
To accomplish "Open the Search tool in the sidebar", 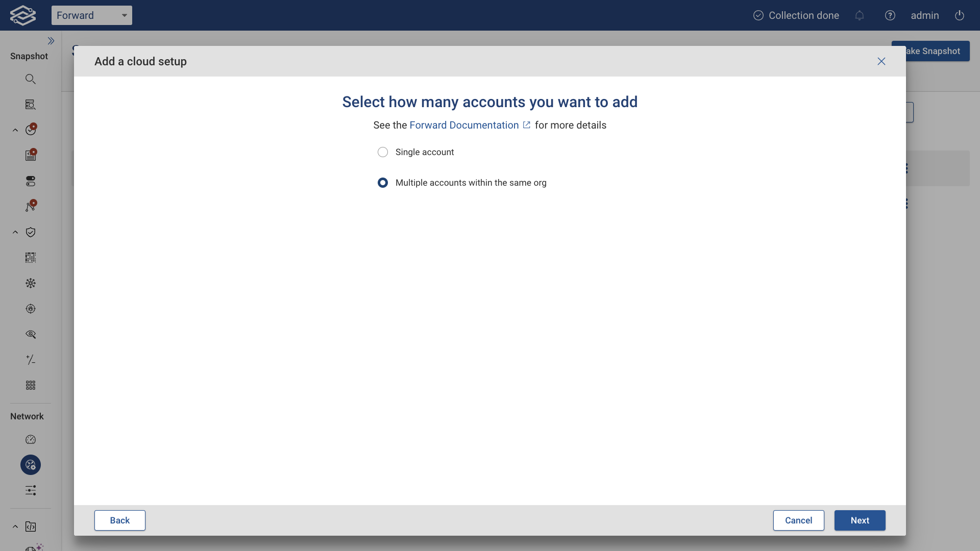I will point(31,79).
